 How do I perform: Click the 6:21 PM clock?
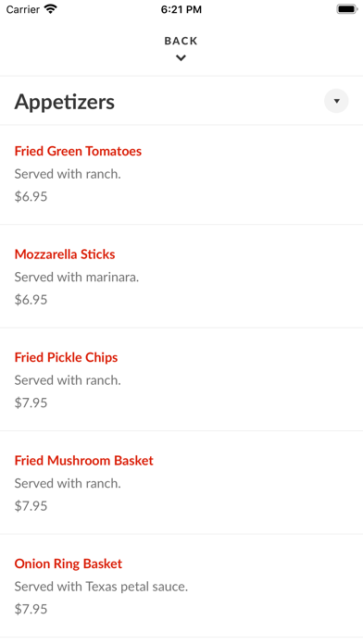181,9
